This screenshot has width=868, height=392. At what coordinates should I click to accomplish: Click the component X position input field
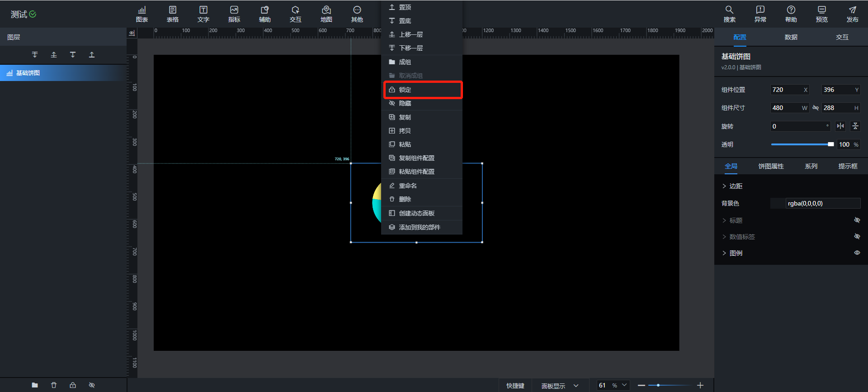click(x=786, y=90)
